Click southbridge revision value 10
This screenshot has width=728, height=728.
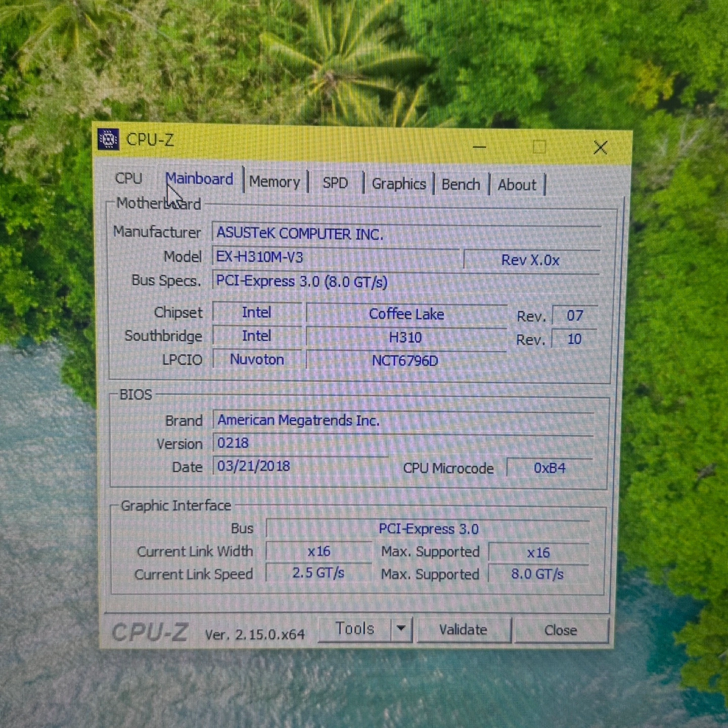(x=574, y=339)
